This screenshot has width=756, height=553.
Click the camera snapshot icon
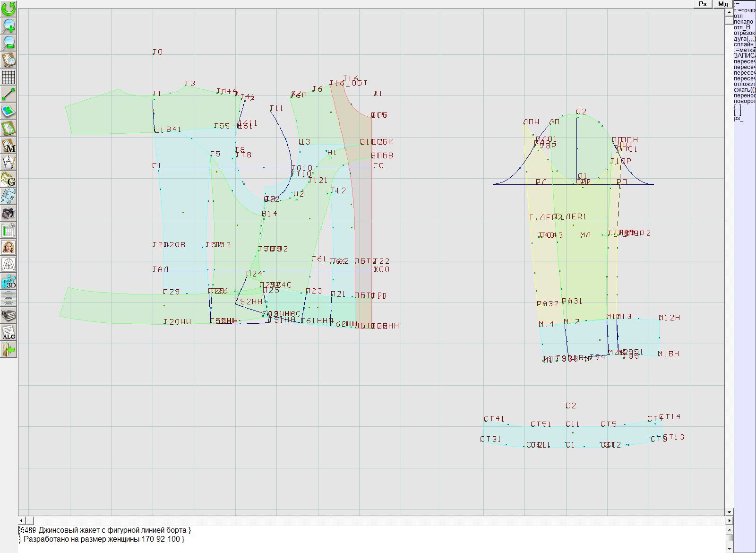click(9, 213)
